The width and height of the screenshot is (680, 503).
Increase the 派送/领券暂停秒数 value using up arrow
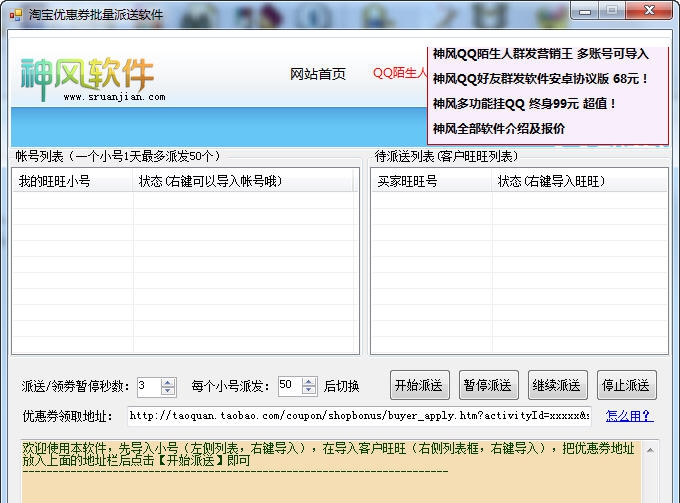[168, 382]
